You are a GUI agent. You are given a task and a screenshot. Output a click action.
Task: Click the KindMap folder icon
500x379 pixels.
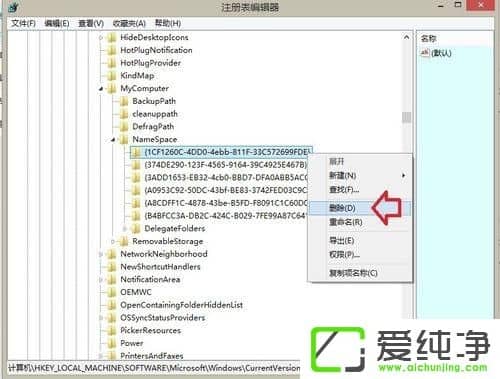click(x=112, y=76)
